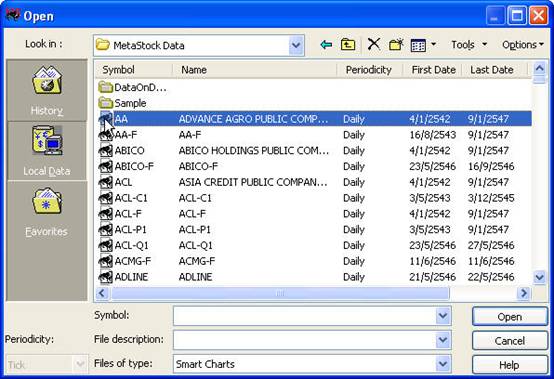Click Daily periodicity in ACMG-F row
The width and height of the screenshot is (554, 379).
point(354,261)
